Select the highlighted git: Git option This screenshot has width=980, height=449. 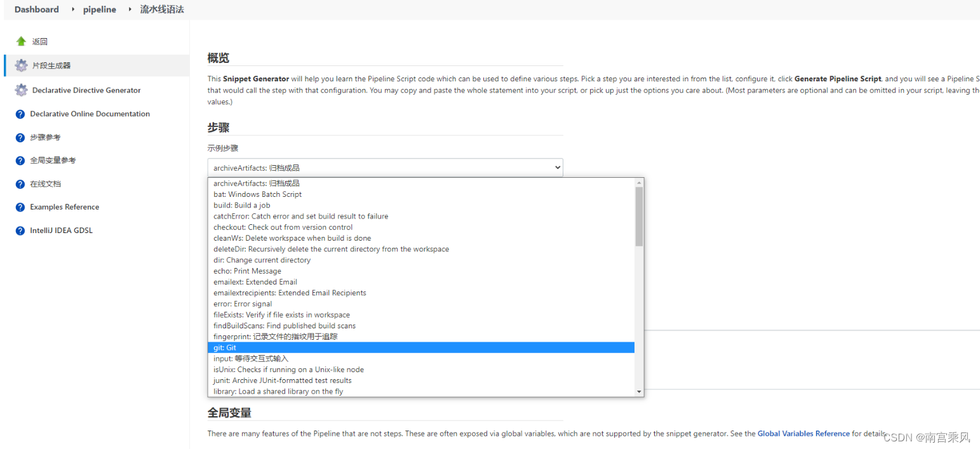click(421, 348)
